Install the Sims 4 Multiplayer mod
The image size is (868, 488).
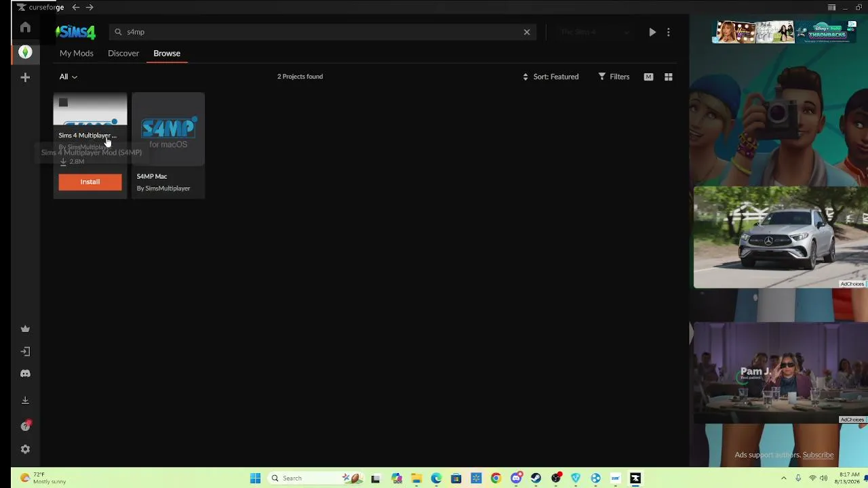(90, 182)
